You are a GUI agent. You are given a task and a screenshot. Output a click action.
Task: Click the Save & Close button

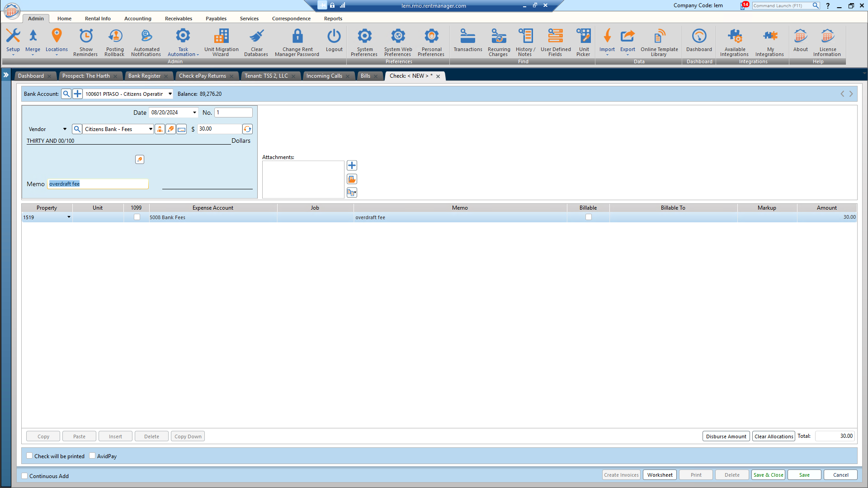(768, 475)
